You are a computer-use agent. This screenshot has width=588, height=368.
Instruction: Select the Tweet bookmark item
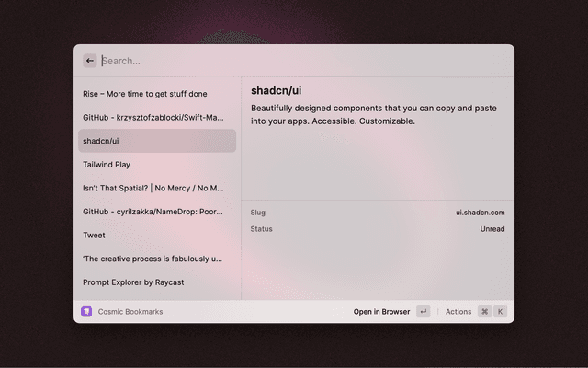(x=94, y=236)
